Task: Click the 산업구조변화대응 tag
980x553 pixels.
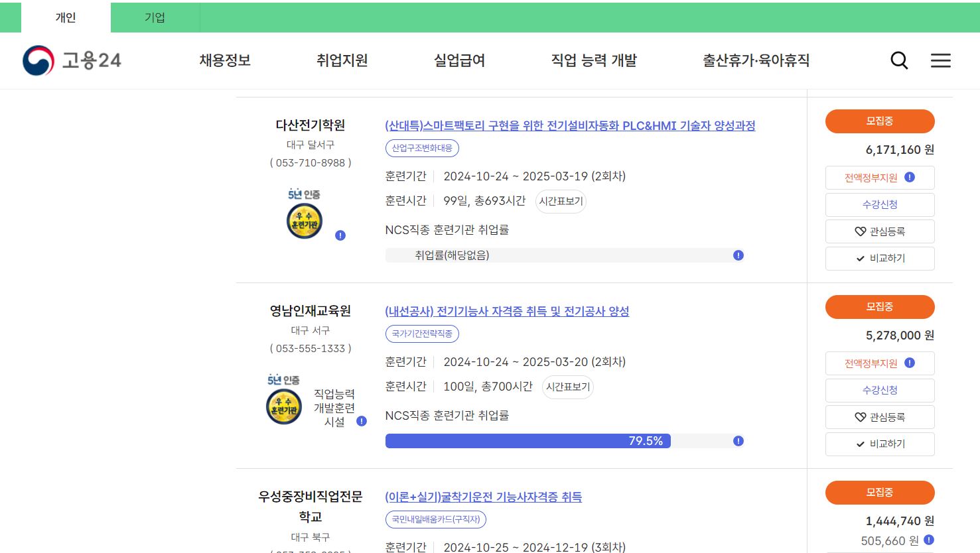Action: [421, 148]
